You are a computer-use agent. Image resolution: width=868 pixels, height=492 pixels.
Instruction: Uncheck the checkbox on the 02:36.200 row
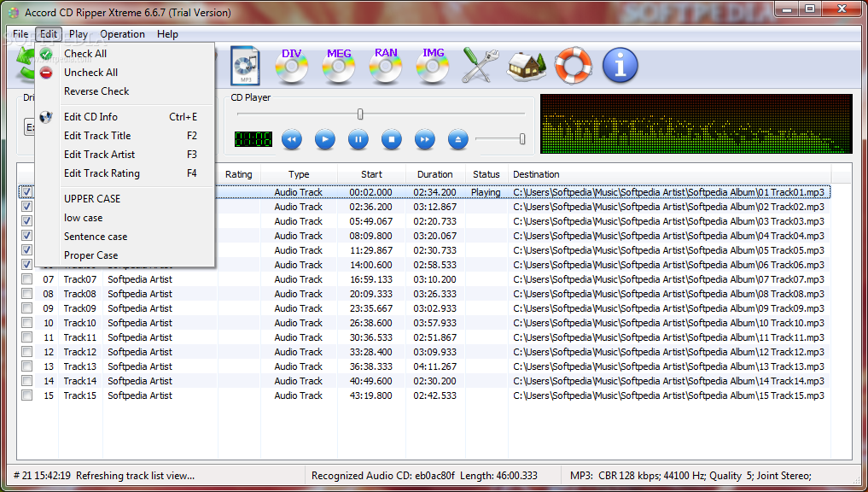26,206
